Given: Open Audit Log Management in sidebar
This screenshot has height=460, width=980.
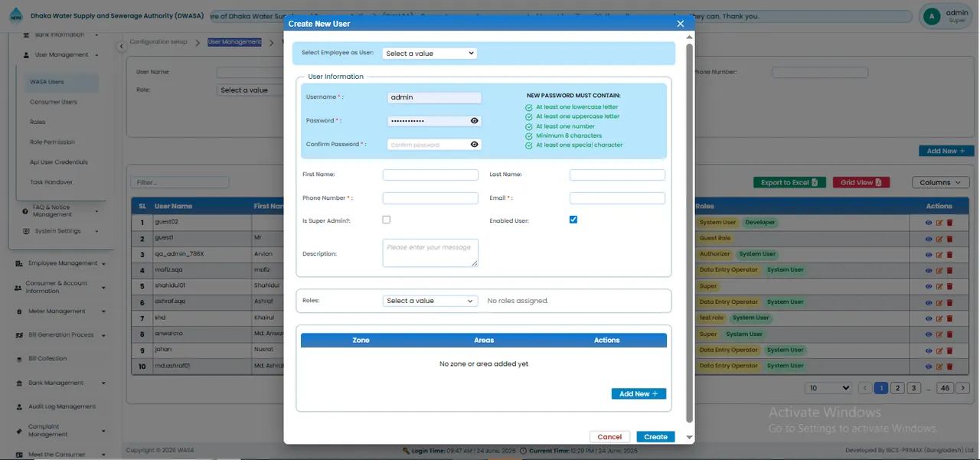Looking at the screenshot, I should [x=56, y=406].
